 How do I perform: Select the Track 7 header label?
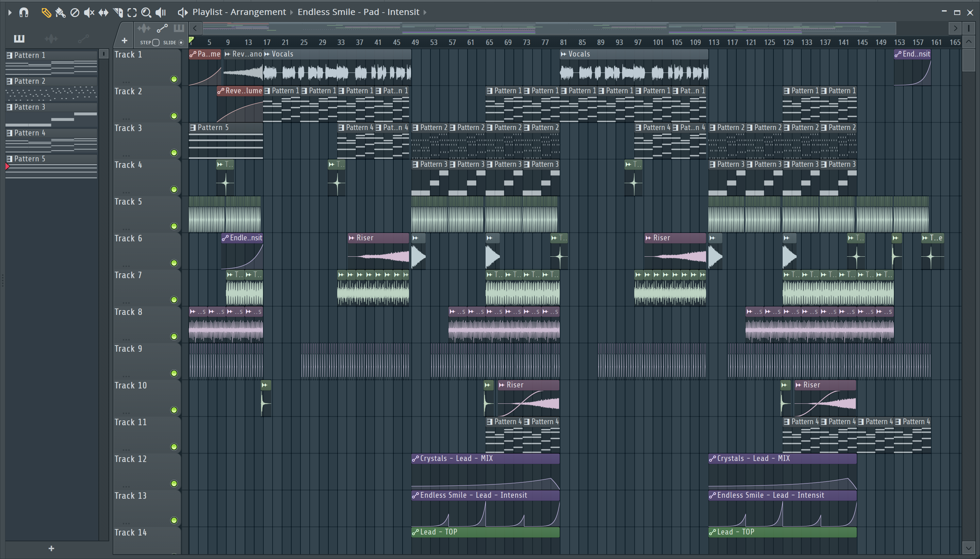pyautogui.click(x=128, y=275)
